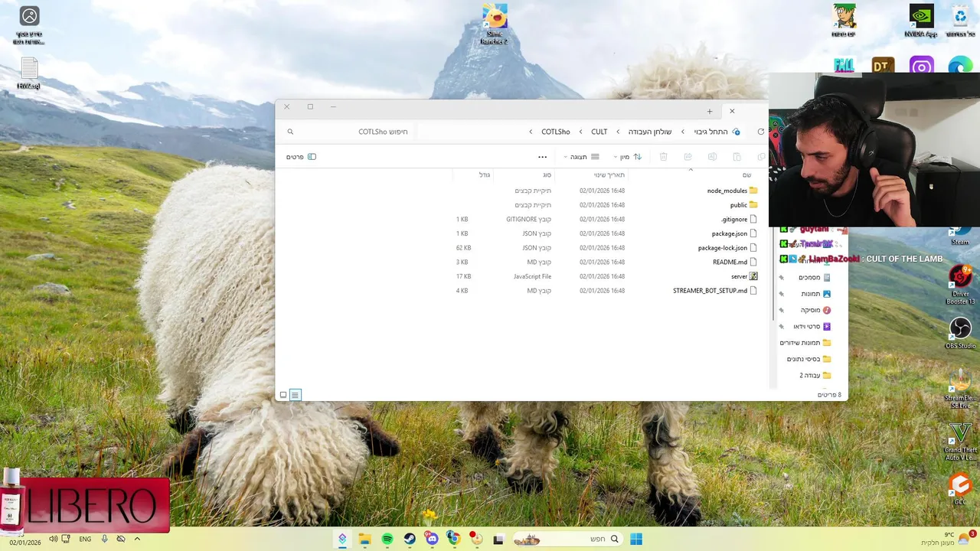Open the Instagram desktop icon

pyautogui.click(x=922, y=67)
